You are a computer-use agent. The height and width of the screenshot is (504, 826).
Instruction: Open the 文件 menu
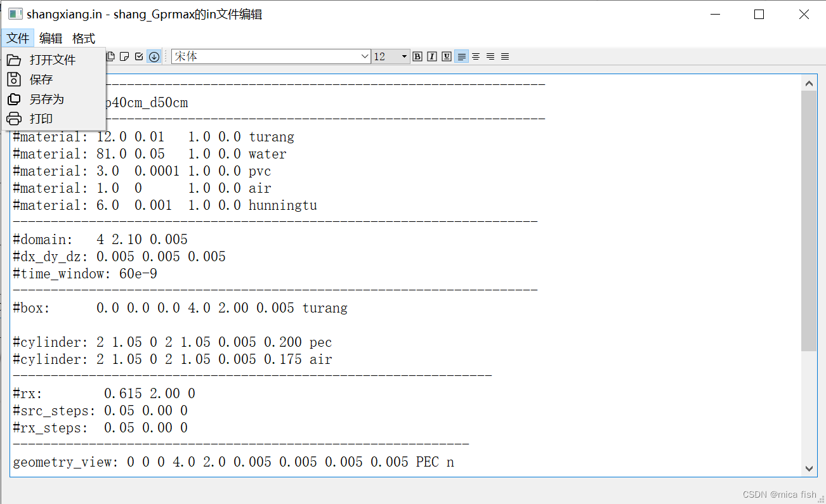point(18,38)
